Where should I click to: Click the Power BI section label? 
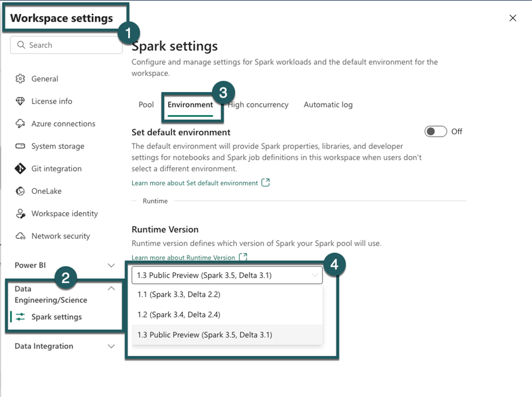[x=30, y=265]
